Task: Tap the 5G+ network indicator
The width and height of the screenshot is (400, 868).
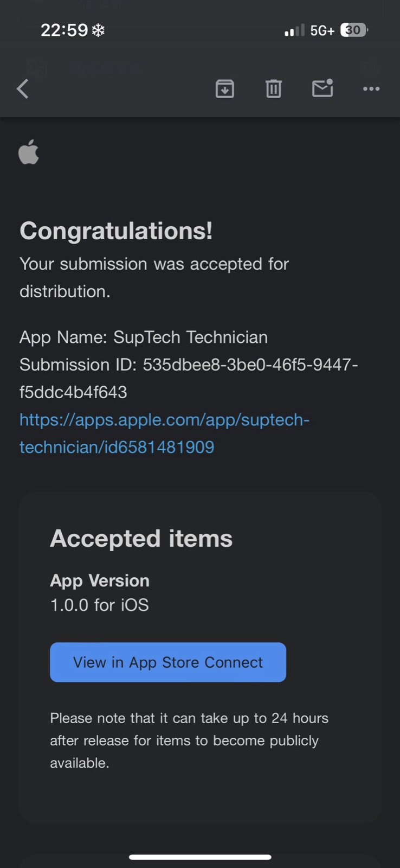Action: click(322, 31)
